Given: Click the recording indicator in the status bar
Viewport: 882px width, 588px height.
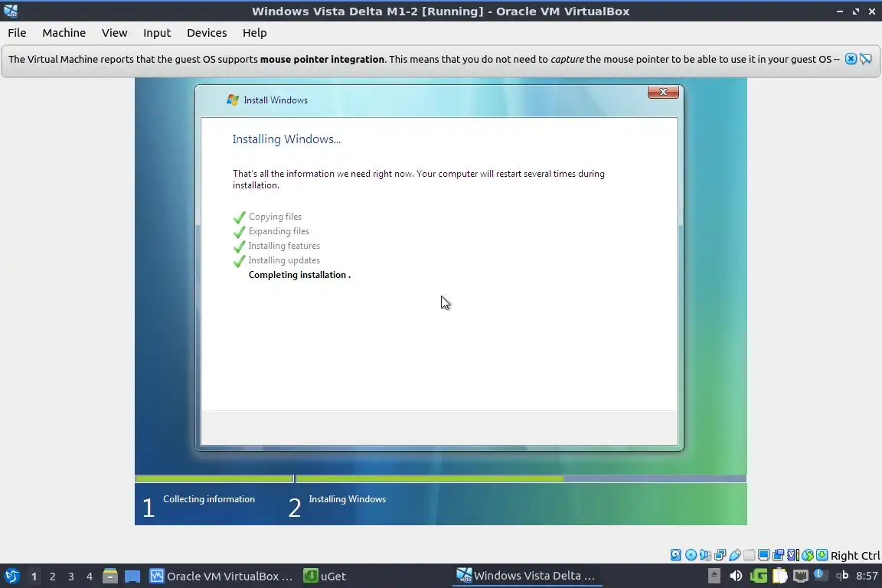Looking at the screenshot, I should tap(778, 555).
